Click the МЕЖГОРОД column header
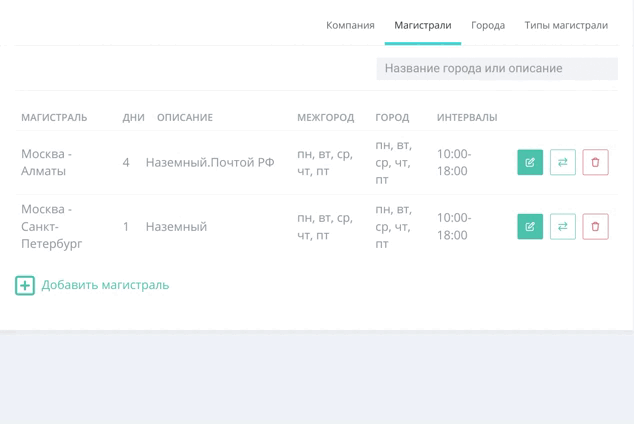Screen dimensions: 634x424 325,117
